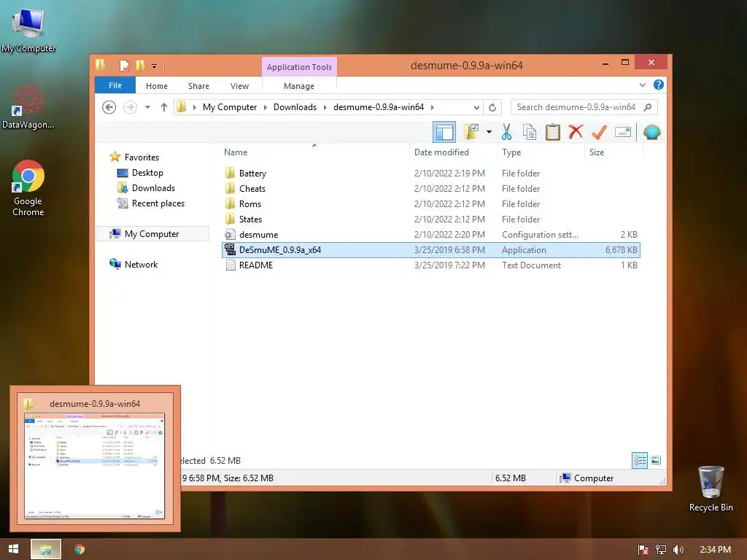Select My Computer in the navigation pane

coord(152,234)
